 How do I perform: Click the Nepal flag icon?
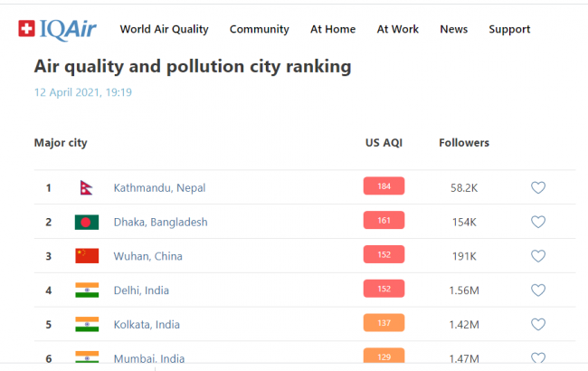(86, 188)
